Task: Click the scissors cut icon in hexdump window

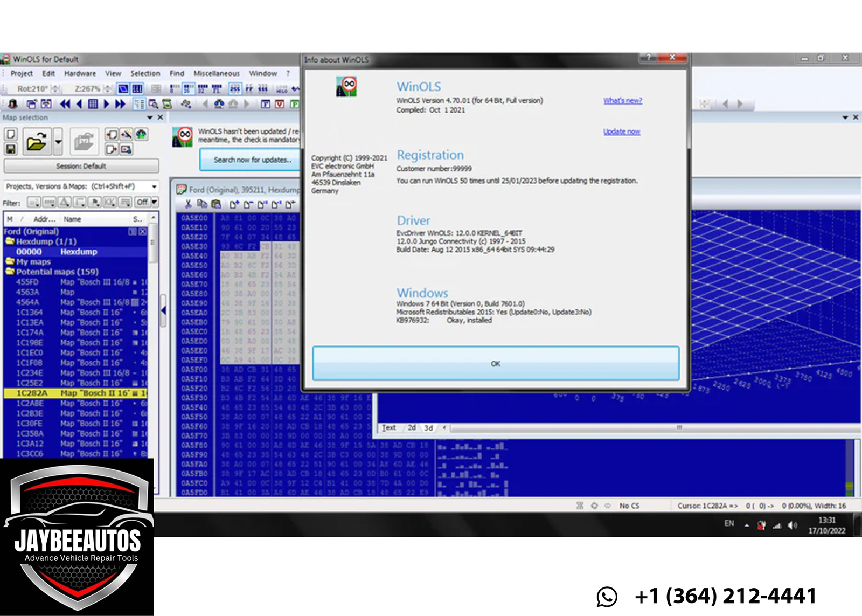Action: coord(188,204)
